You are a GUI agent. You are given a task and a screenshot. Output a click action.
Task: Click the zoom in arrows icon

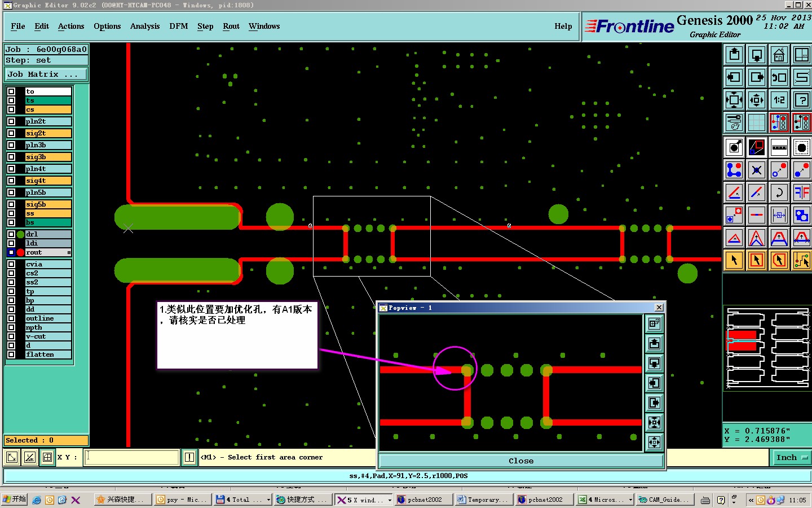point(734,100)
